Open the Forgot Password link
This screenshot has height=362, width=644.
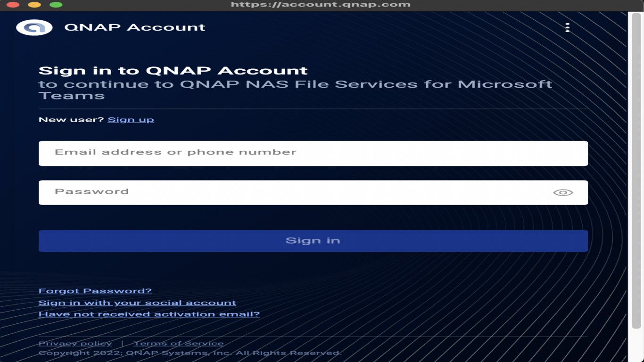(95, 291)
